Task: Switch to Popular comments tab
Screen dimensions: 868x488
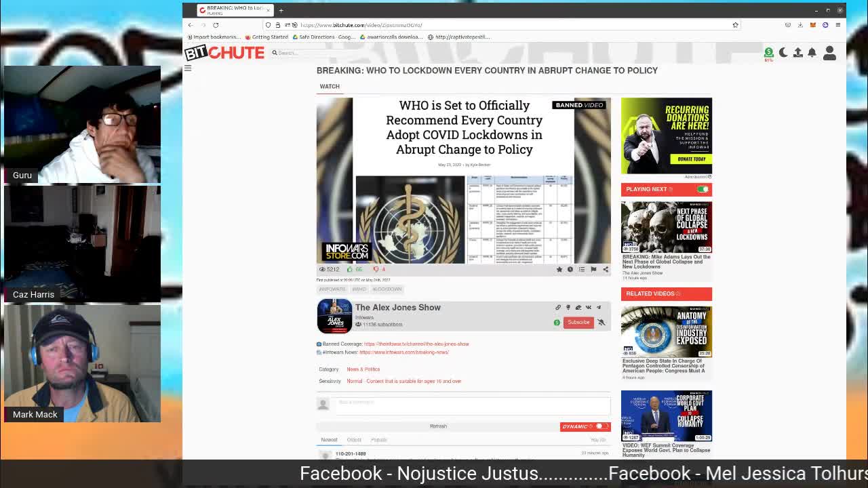Action: tap(378, 440)
